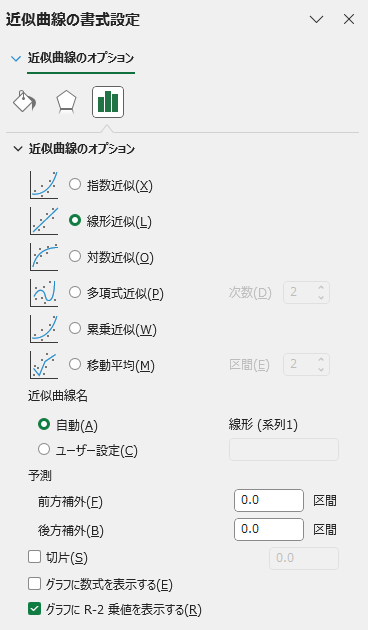Click the 前方補外 input field
Screen dimensions: 368x630
pos(269,500)
